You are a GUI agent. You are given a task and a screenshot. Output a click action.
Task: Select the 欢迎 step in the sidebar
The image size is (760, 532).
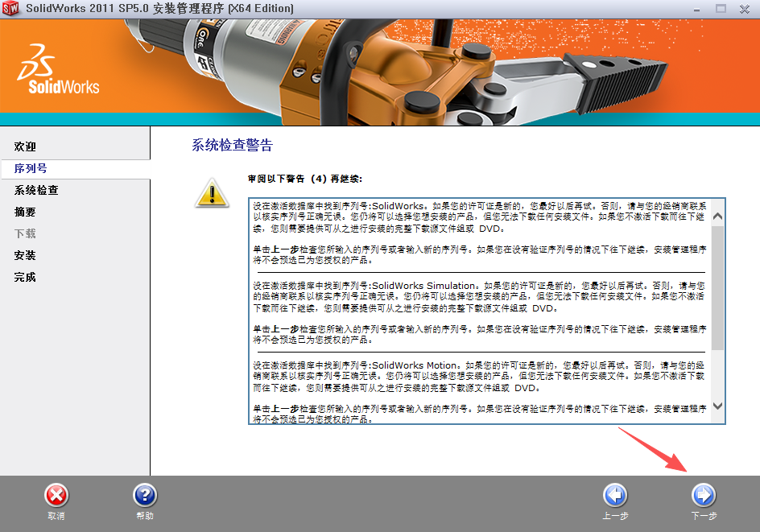click(25, 147)
